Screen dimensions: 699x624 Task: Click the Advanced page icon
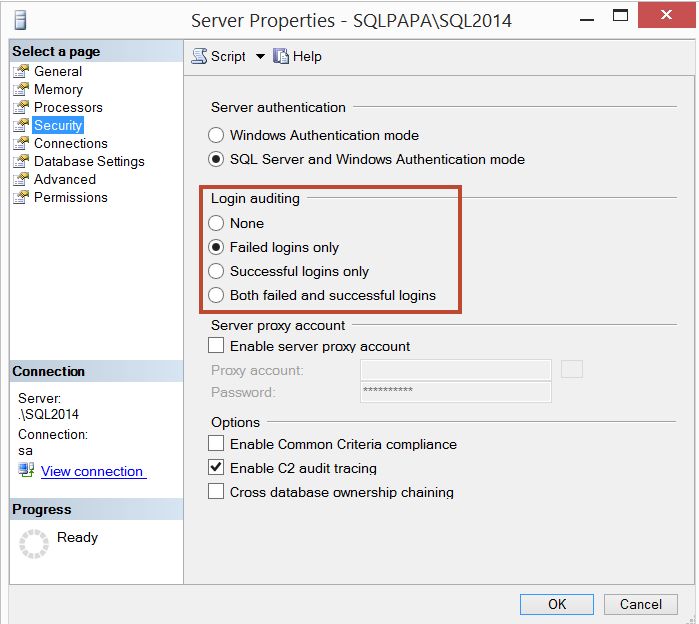point(21,179)
